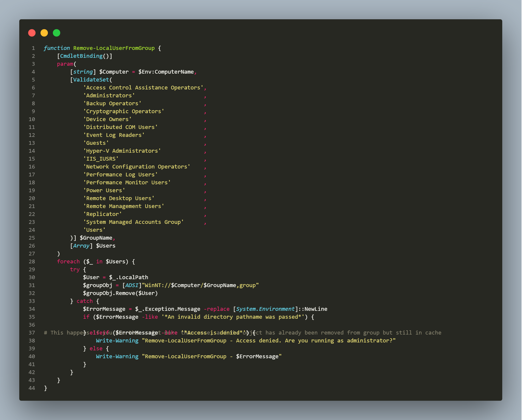Click the System.Environment type text
Viewport: 522px width, 420px height.
[x=265, y=309]
